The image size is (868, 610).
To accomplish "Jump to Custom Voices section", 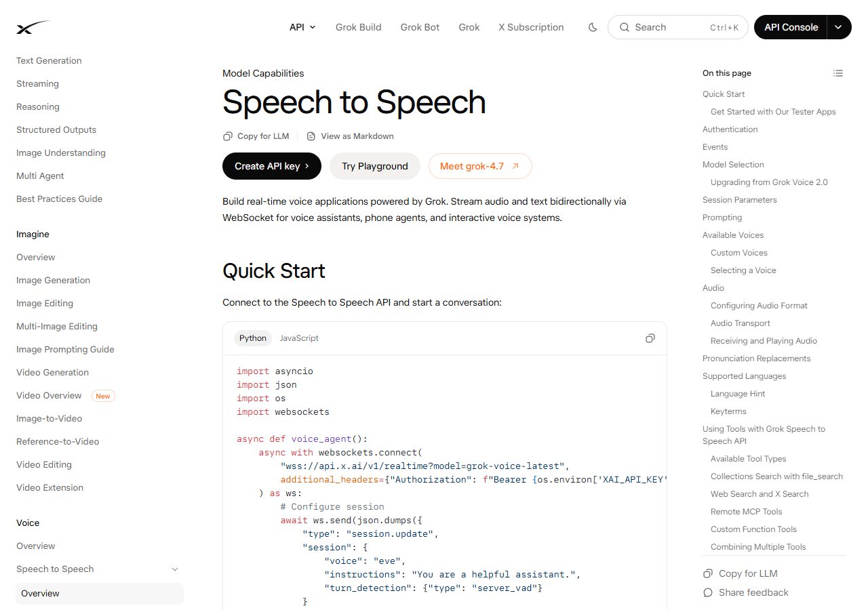I will click(739, 253).
